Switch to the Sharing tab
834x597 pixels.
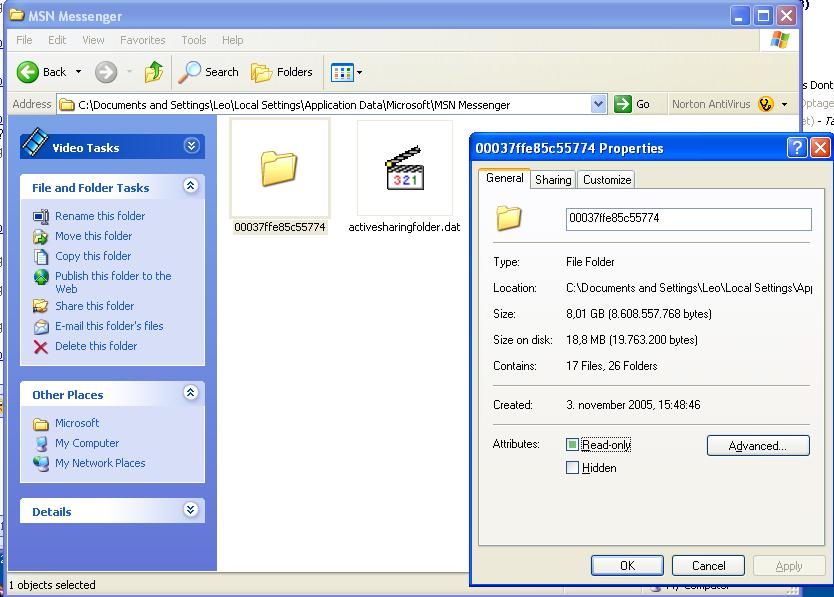[552, 180]
